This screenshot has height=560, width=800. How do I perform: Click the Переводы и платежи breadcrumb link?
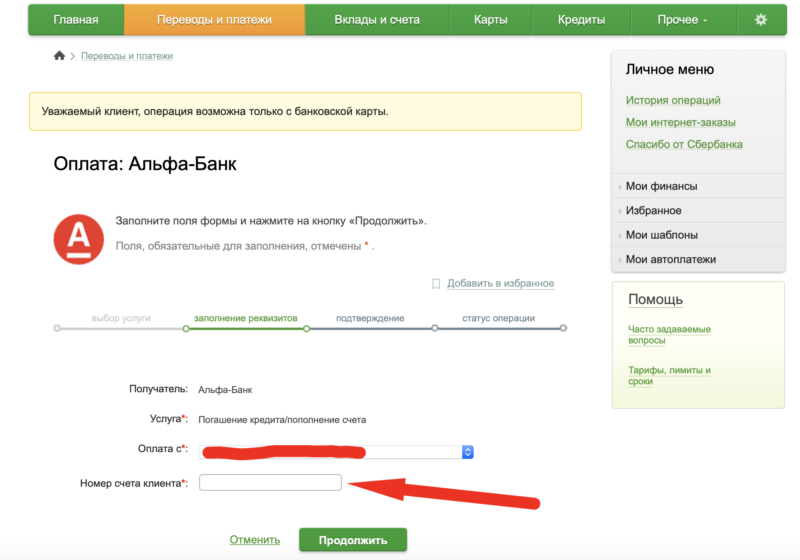(x=127, y=56)
